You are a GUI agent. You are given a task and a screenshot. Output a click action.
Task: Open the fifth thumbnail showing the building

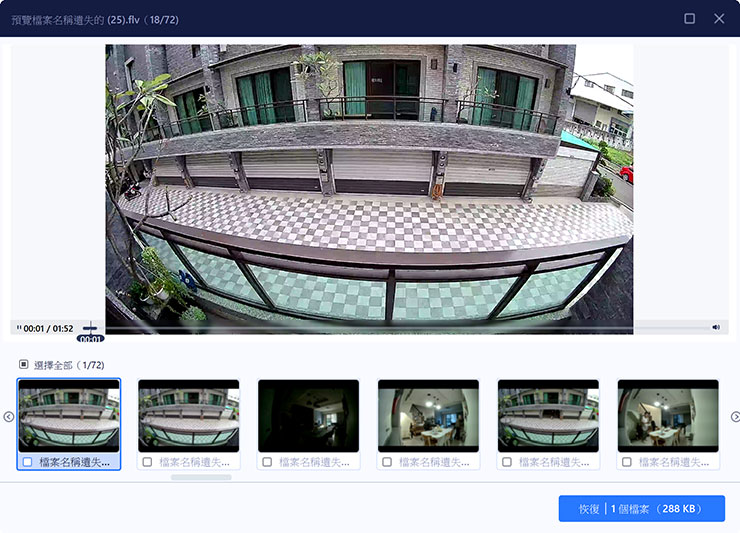(548, 415)
